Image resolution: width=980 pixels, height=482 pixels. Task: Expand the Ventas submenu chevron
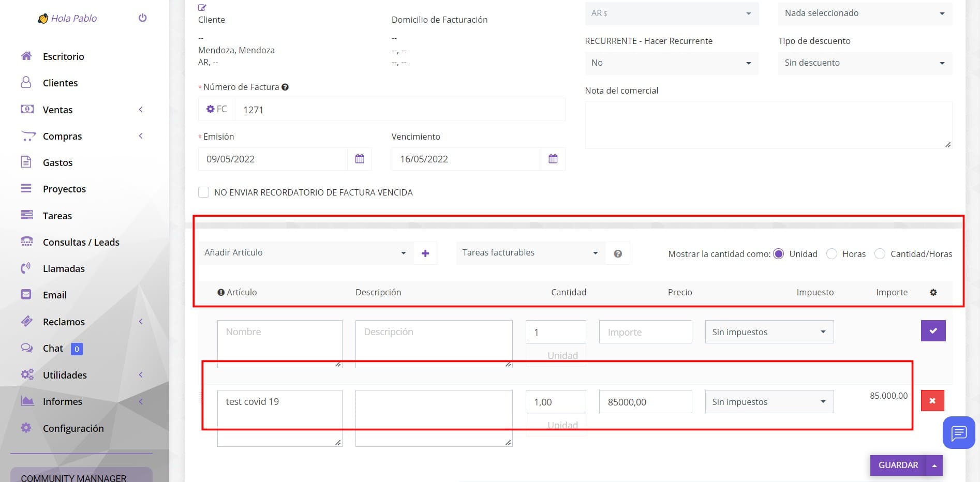point(141,110)
